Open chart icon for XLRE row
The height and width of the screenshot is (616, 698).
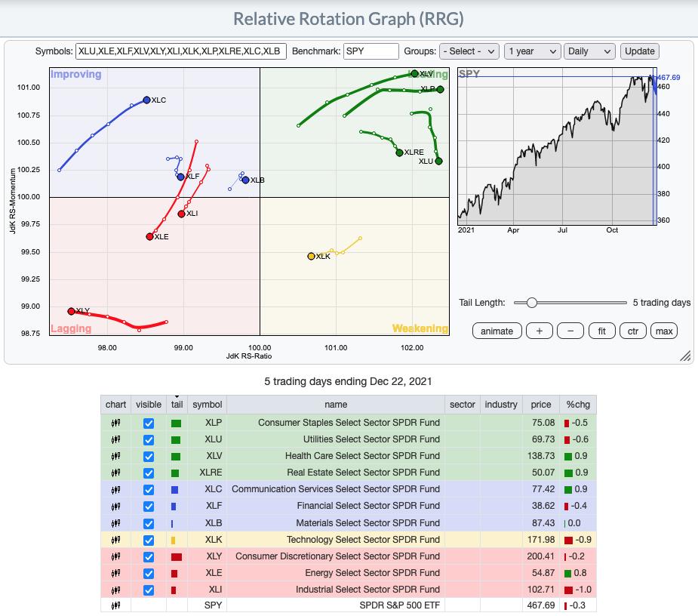coord(115,473)
